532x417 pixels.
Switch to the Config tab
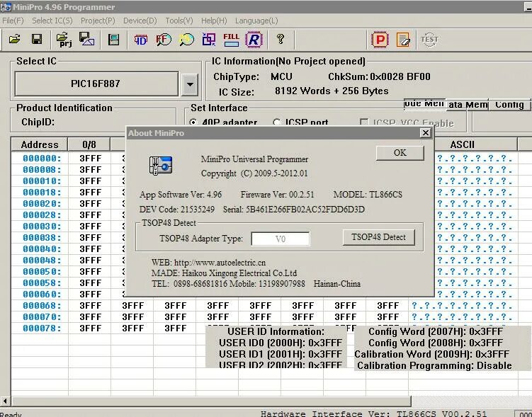509,105
